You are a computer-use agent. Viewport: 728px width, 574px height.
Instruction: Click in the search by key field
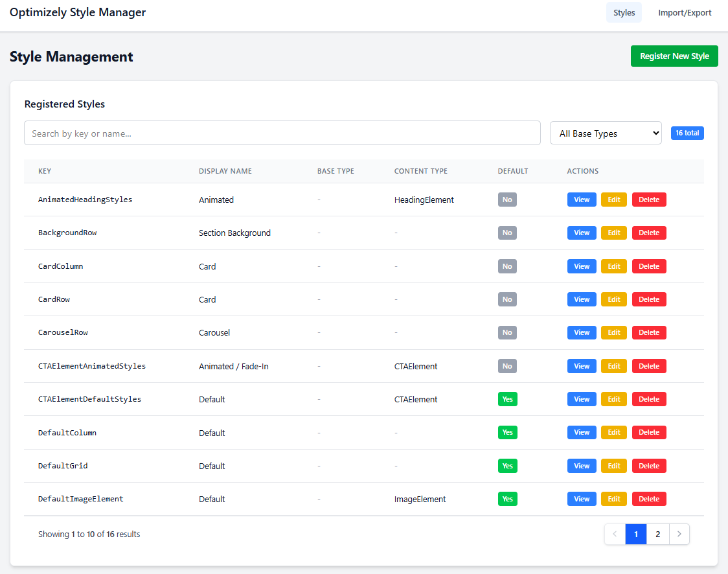click(282, 133)
